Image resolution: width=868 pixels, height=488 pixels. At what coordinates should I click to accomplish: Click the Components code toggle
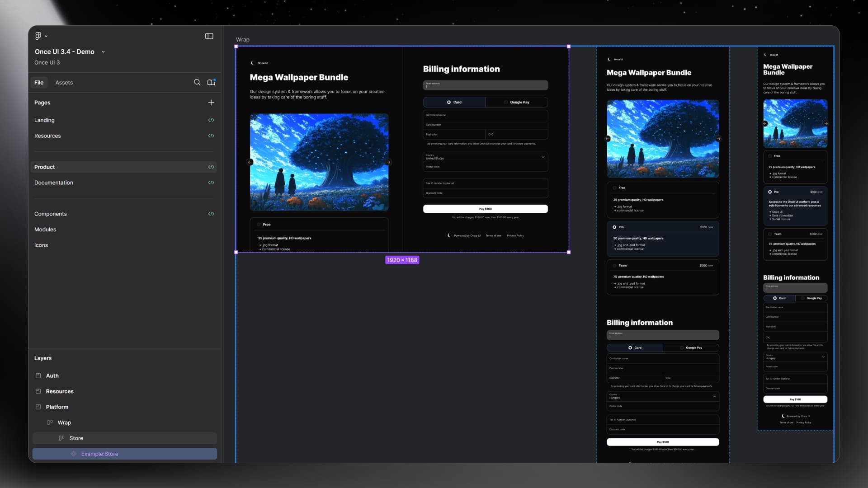[x=211, y=213]
